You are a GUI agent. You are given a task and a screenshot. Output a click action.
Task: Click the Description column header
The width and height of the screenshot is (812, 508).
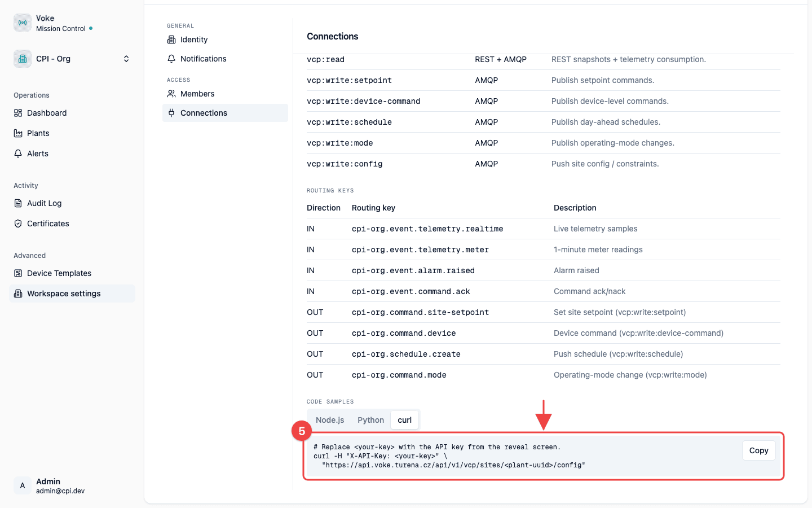point(575,208)
